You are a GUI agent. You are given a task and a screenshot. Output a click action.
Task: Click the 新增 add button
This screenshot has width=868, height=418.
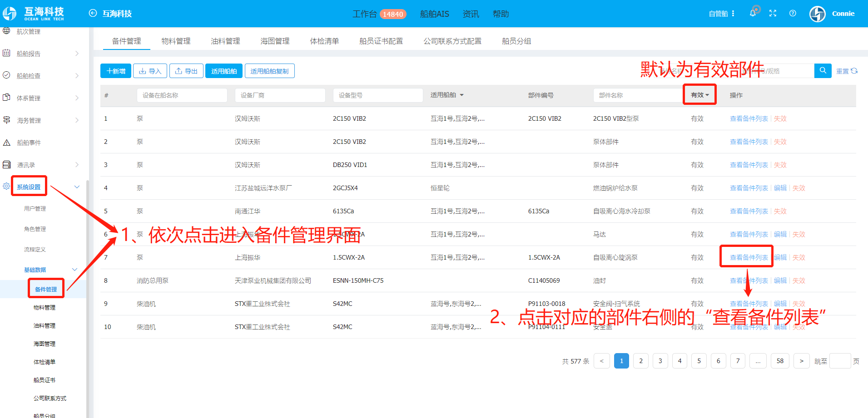pyautogui.click(x=116, y=71)
